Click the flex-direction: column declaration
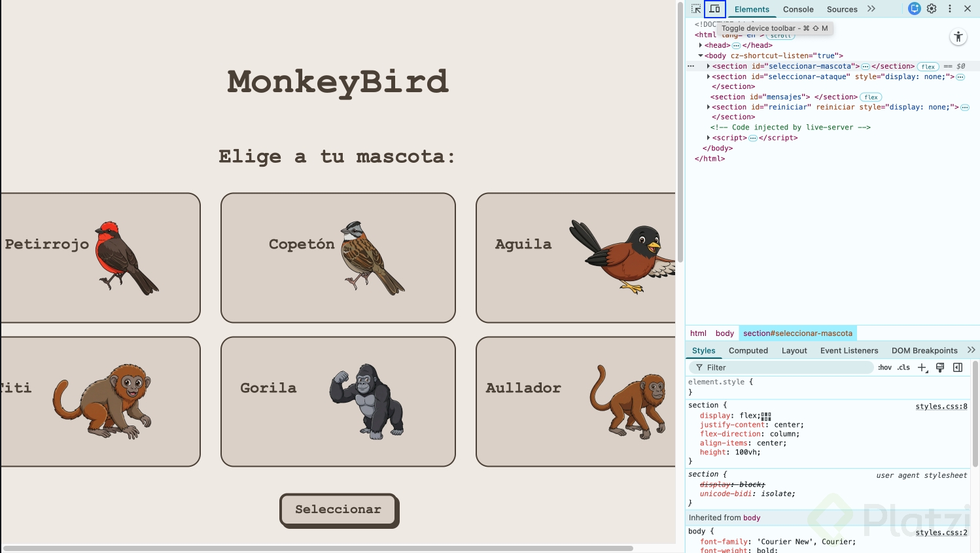This screenshot has height=553, width=980. (x=750, y=434)
